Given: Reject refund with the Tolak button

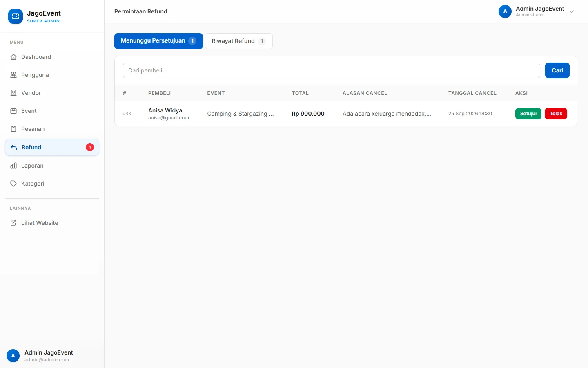Looking at the screenshot, I should (x=556, y=114).
